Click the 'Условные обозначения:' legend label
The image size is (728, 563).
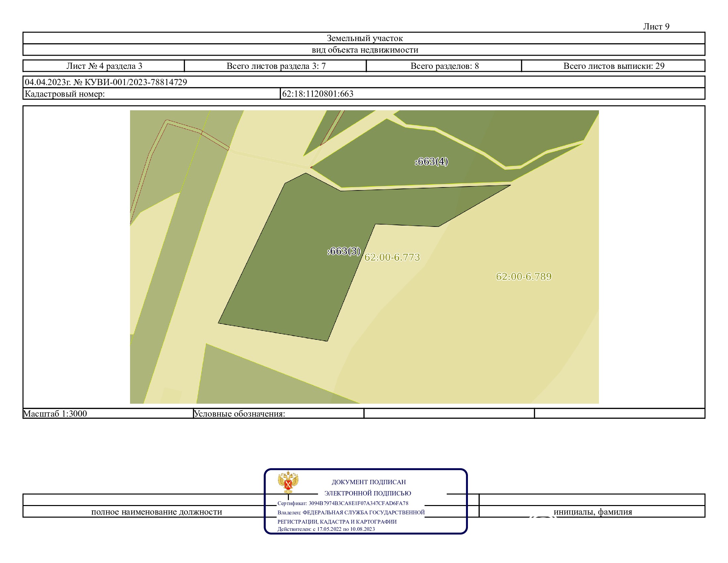[239, 414]
